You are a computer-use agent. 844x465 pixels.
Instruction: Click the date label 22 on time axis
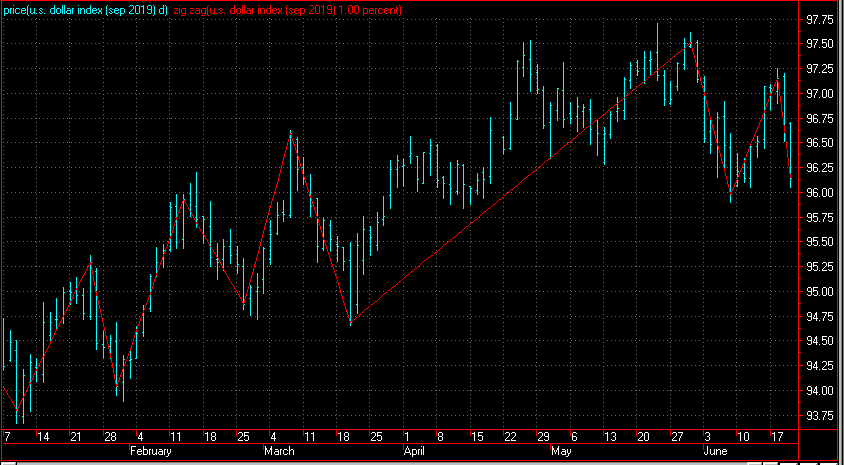[x=510, y=436]
